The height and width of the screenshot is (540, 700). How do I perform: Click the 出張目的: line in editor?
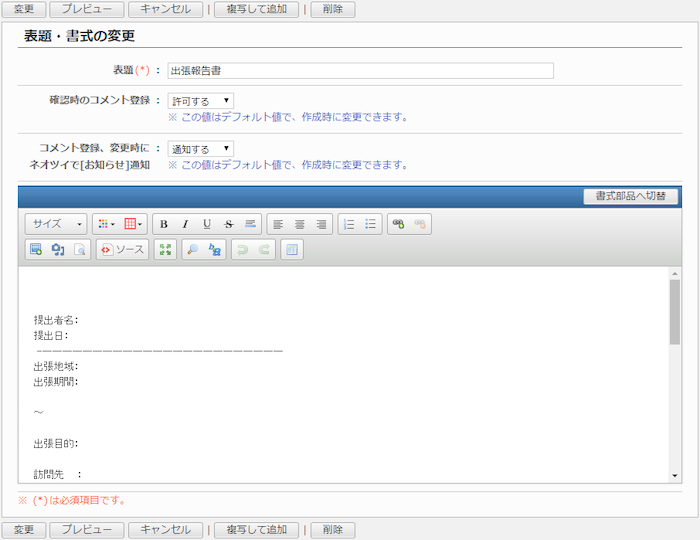[x=56, y=444]
